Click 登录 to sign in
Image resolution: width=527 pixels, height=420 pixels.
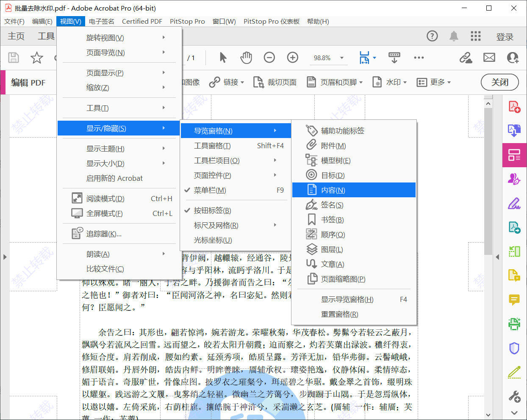pos(505,37)
